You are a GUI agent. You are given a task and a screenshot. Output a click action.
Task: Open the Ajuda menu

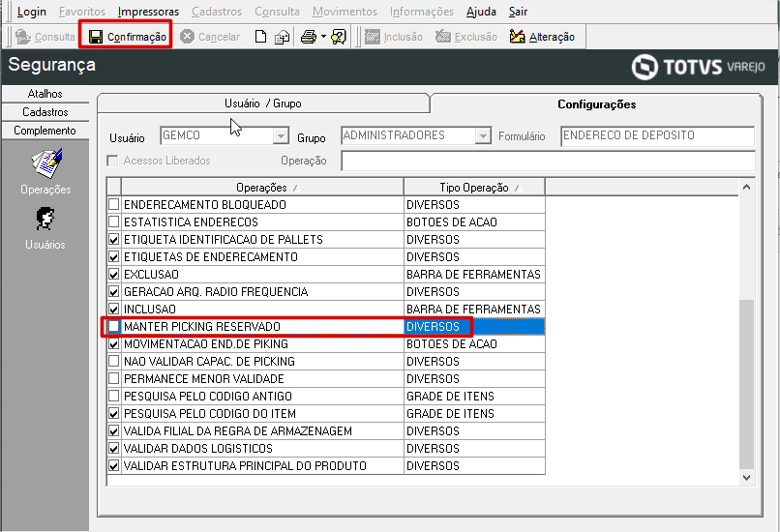[x=481, y=12]
